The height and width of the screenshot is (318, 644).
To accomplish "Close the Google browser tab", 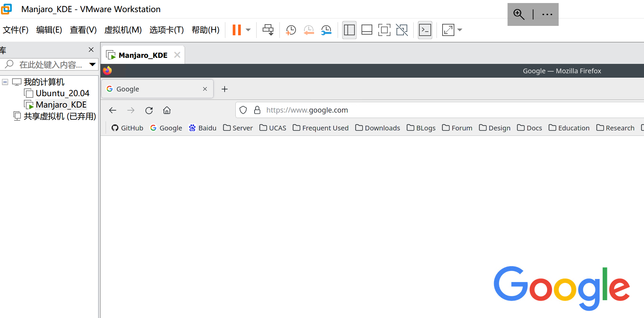I will [205, 89].
